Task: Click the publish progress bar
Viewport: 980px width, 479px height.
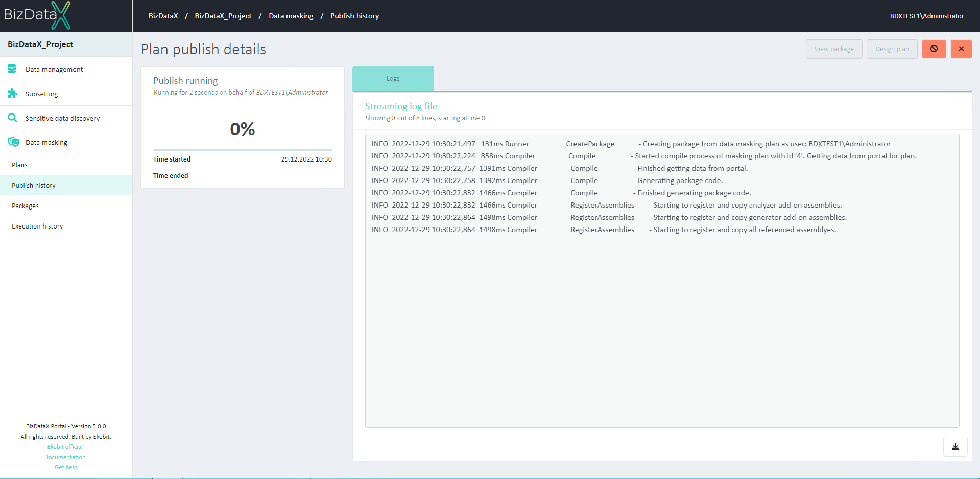Action: click(243, 150)
